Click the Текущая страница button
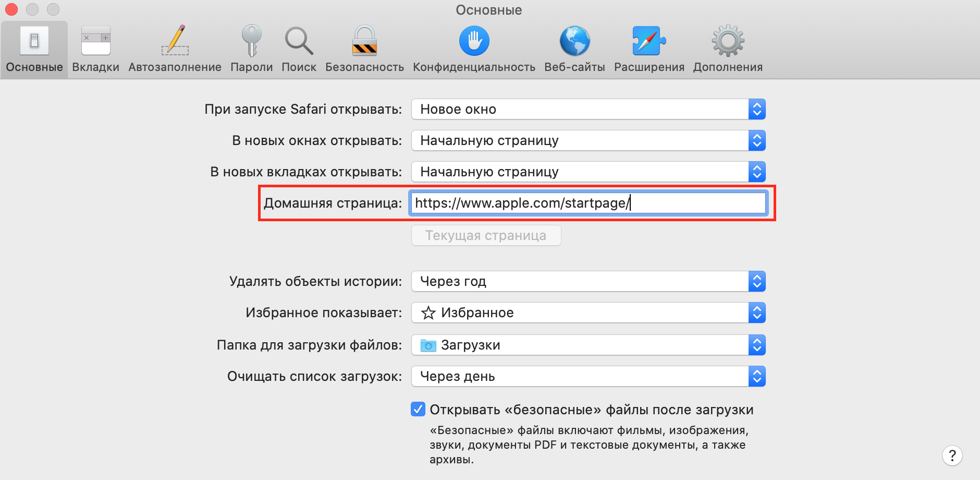 (x=486, y=235)
